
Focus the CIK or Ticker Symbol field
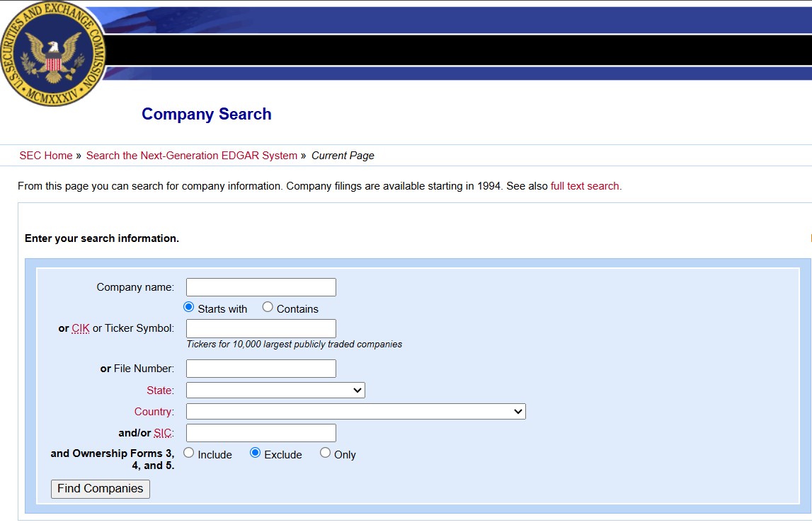point(261,329)
